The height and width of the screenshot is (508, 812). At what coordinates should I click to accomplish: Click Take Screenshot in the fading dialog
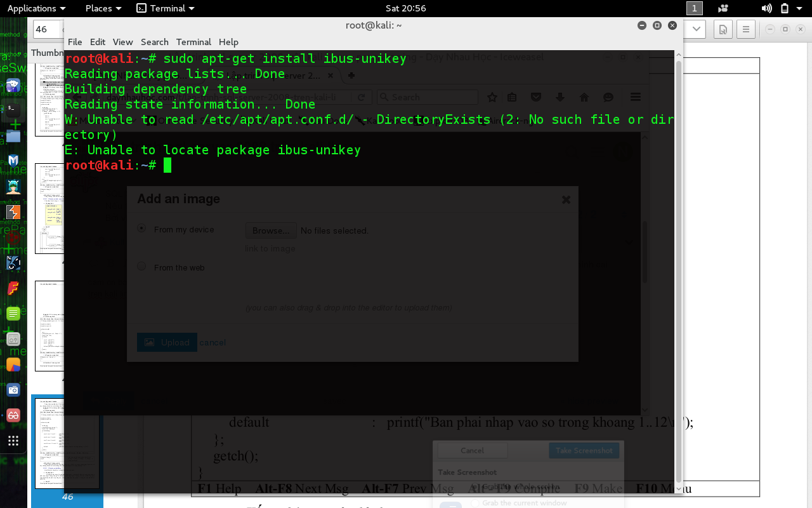click(584, 450)
